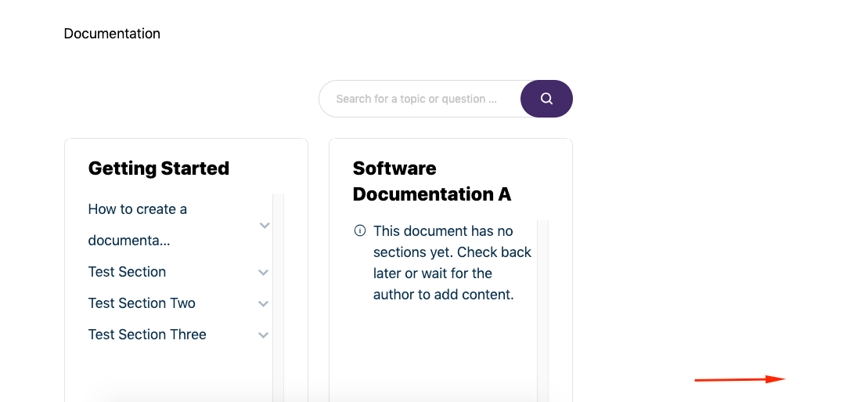Click the purple search magnifier button
This screenshot has width=868, height=402.
(x=546, y=99)
